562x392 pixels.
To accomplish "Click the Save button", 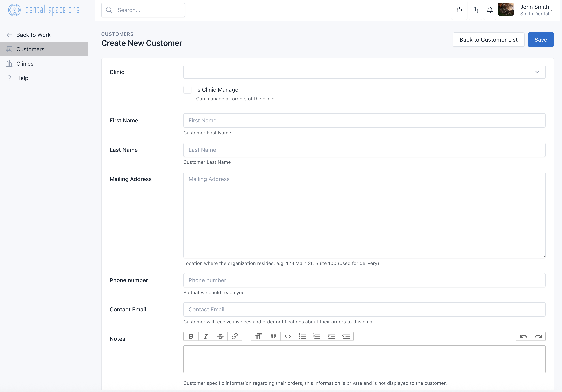I will [540, 40].
